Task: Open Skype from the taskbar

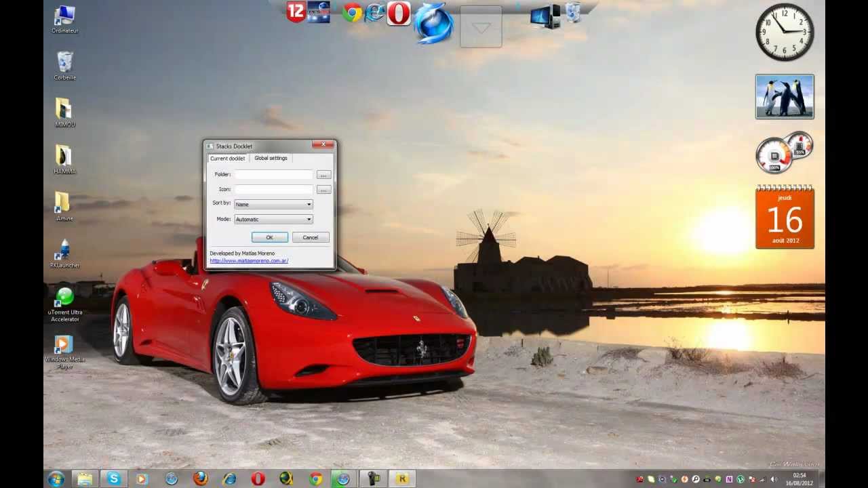Action: tap(114, 479)
